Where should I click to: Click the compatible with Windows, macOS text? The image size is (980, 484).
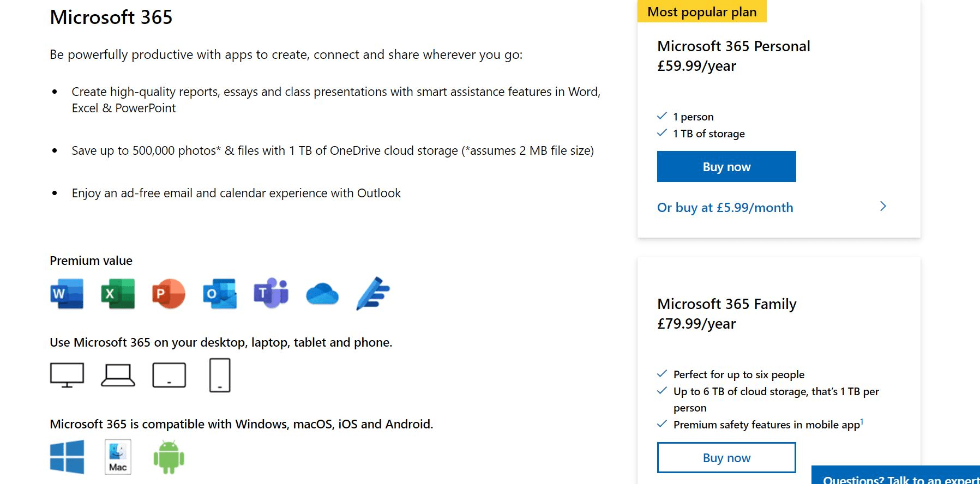(242, 424)
